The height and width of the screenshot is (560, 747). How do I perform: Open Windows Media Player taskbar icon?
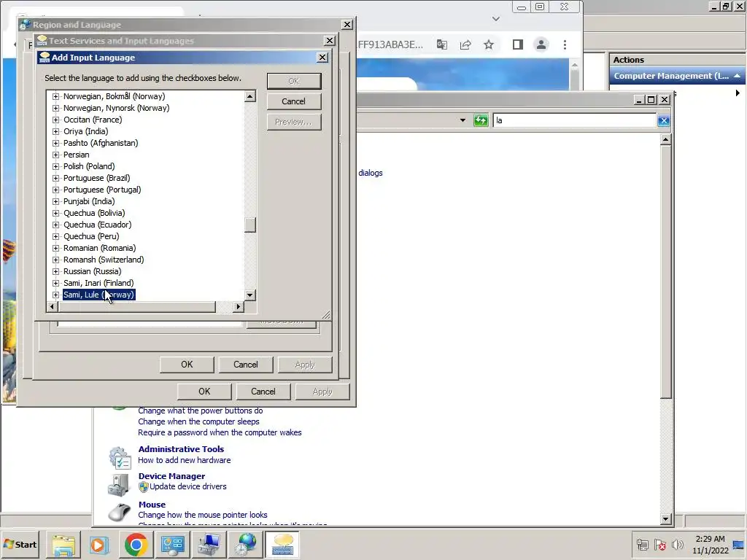coord(99,544)
